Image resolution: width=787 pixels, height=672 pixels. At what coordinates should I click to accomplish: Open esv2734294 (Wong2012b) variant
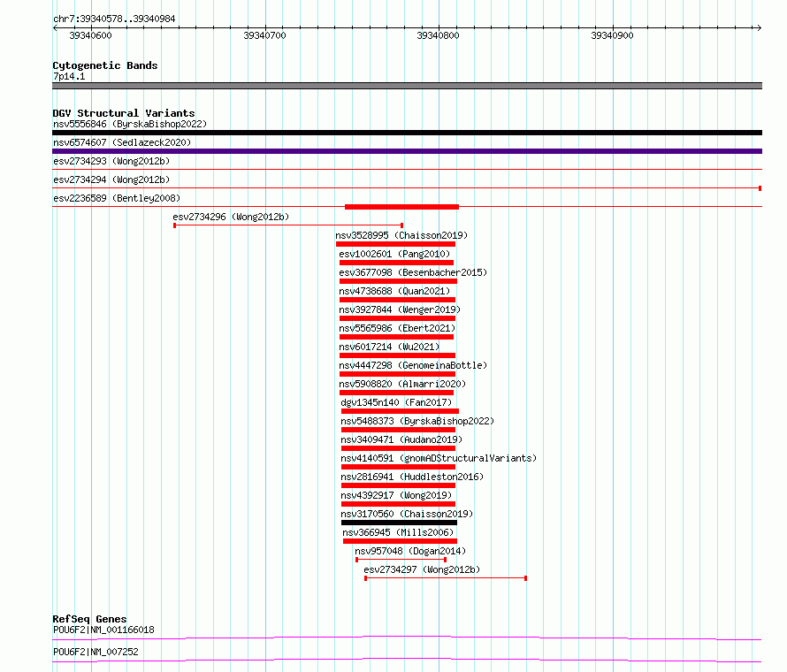pos(111,179)
